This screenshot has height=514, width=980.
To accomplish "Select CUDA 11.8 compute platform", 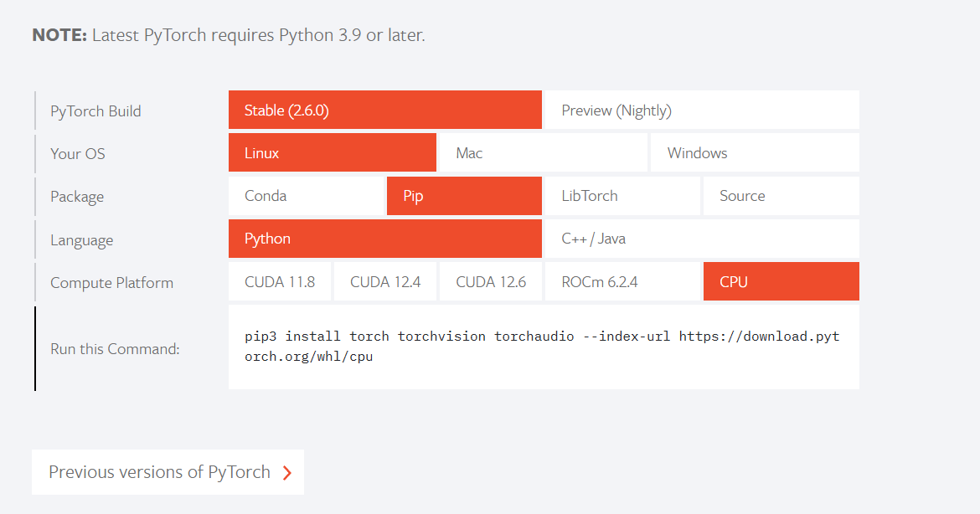I will tap(280, 281).
